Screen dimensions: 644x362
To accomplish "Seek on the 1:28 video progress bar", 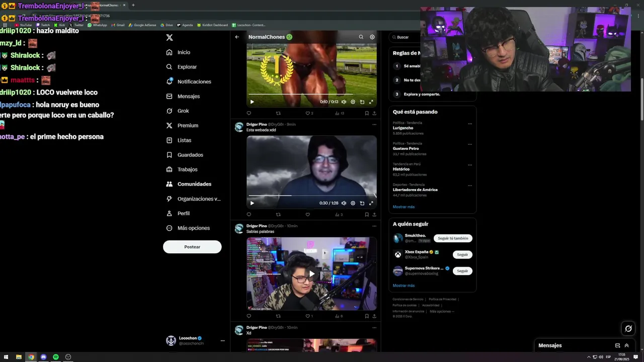I will coord(311,195).
